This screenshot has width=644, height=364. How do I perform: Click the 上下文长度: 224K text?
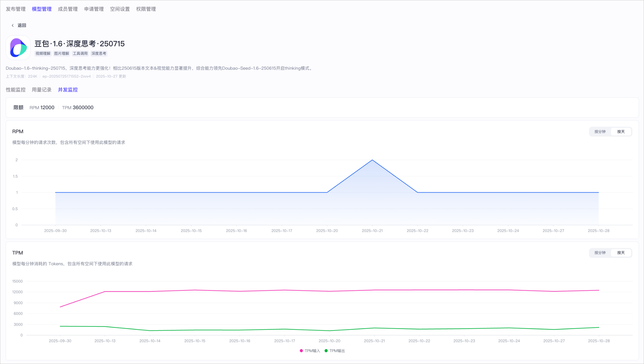[x=21, y=76]
